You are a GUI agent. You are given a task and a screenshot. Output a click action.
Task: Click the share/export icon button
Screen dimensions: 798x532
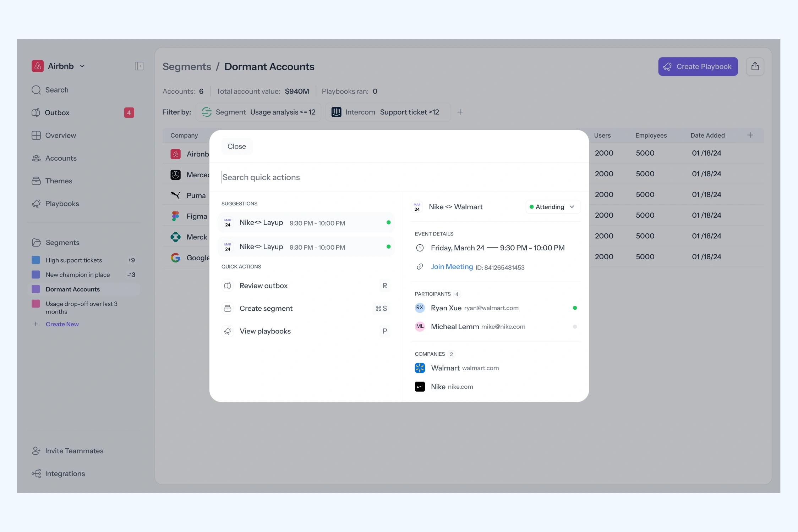(x=755, y=66)
